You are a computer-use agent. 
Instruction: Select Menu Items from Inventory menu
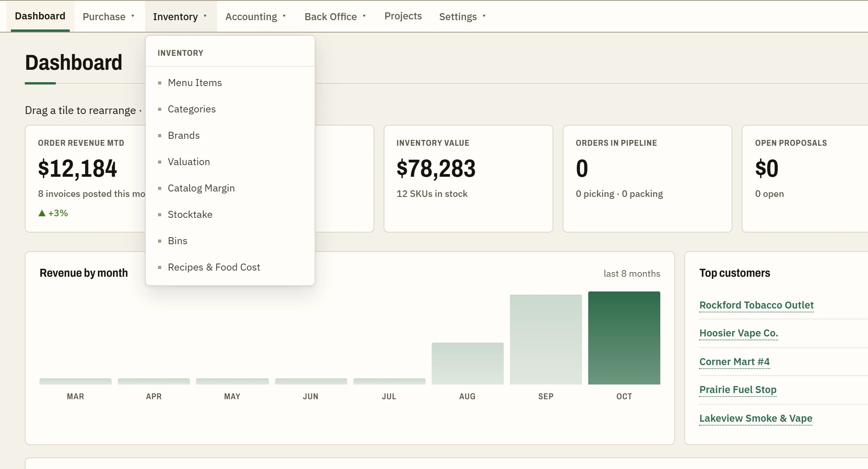click(230, 83)
